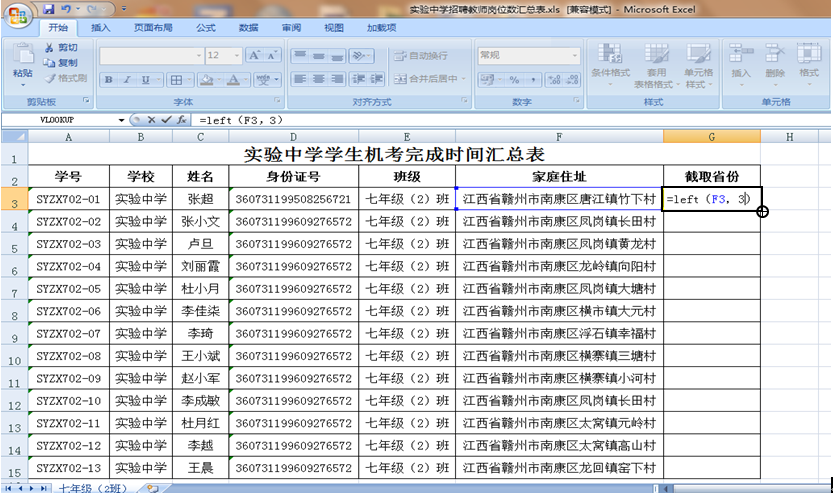Click the increase decimal places icon

click(x=554, y=80)
